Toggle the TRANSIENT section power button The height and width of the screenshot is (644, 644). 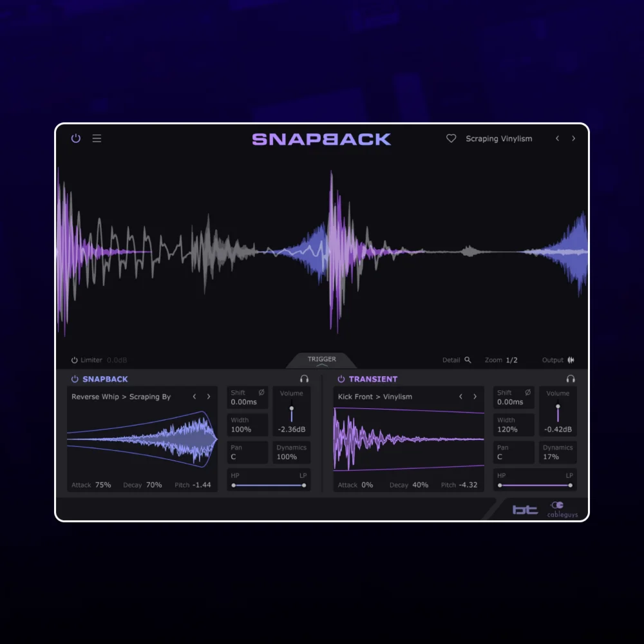[341, 379]
